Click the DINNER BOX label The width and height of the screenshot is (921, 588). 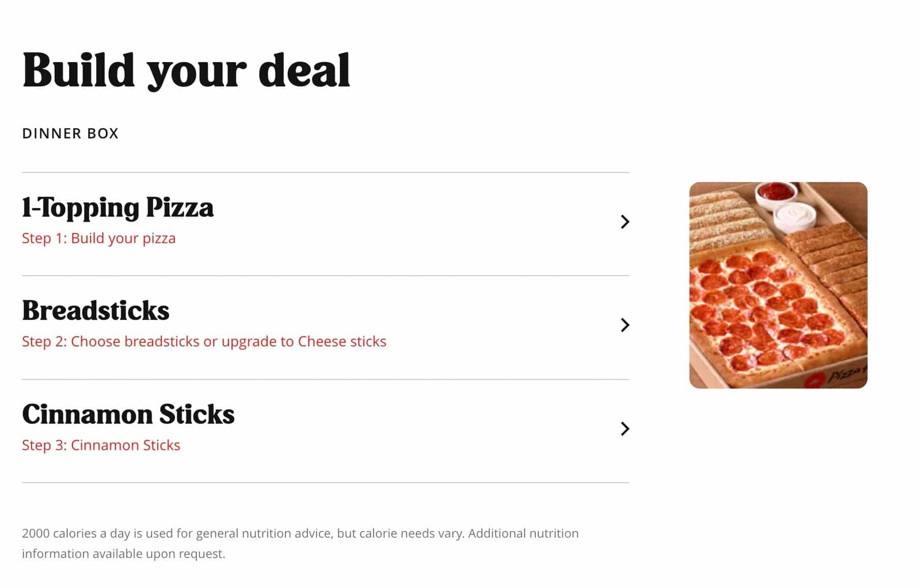[x=70, y=133]
